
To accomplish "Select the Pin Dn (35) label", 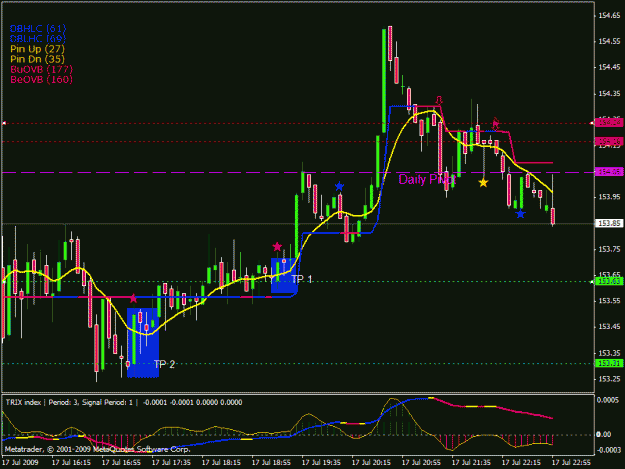I will (x=37, y=59).
